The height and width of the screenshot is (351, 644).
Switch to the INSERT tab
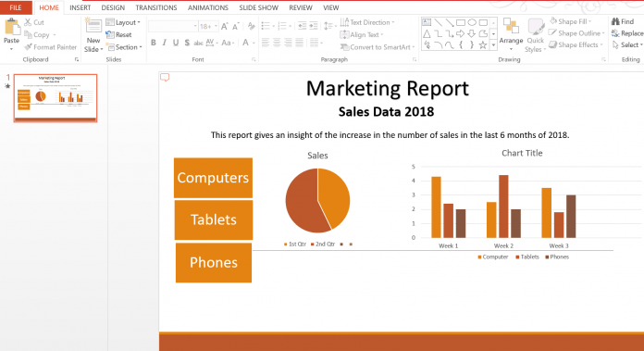(80, 7)
